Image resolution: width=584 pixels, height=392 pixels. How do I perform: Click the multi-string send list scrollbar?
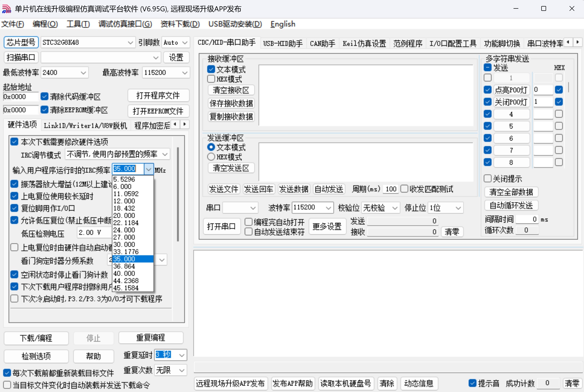[x=569, y=87]
